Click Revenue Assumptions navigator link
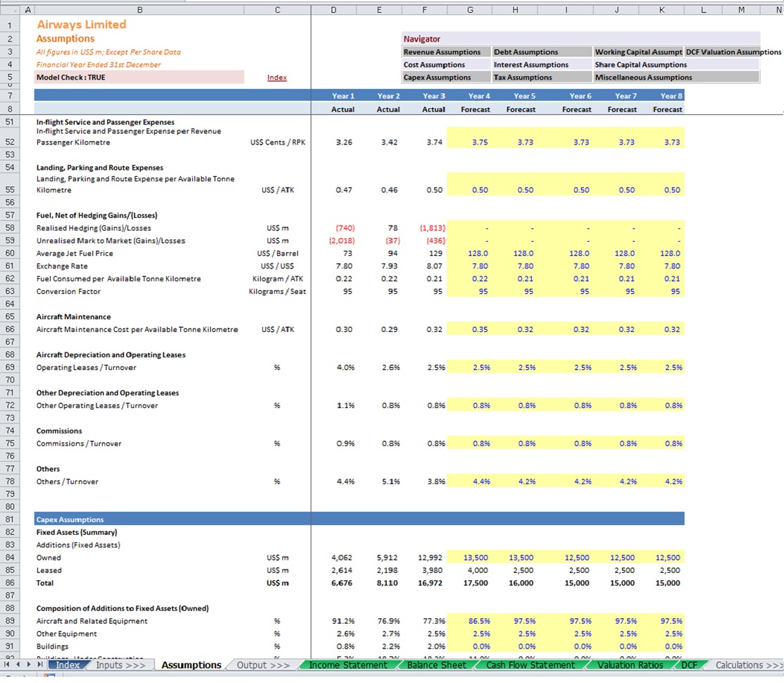The image size is (784, 683). tap(447, 52)
